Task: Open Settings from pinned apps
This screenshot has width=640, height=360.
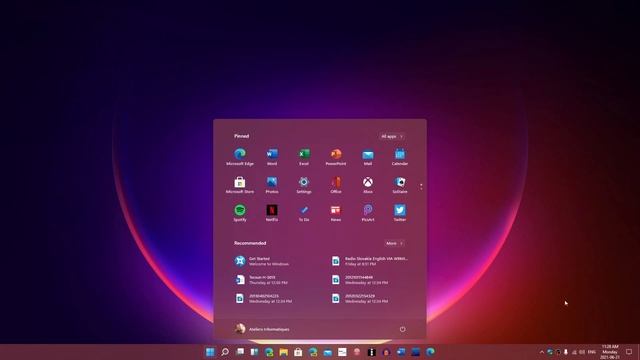Action: 304,185
